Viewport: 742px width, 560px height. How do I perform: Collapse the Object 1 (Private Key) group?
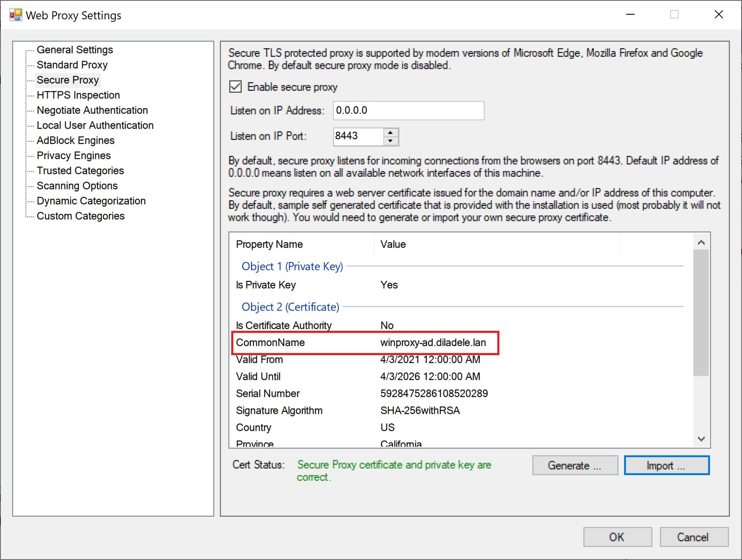click(x=292, y=267)
